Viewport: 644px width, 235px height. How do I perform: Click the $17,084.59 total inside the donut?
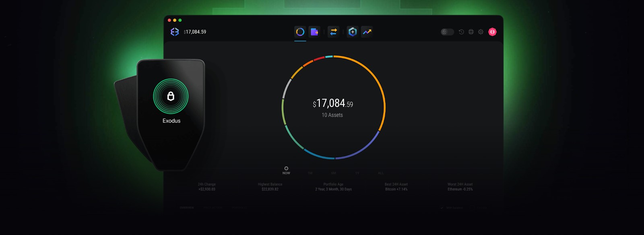pos(333,103)
